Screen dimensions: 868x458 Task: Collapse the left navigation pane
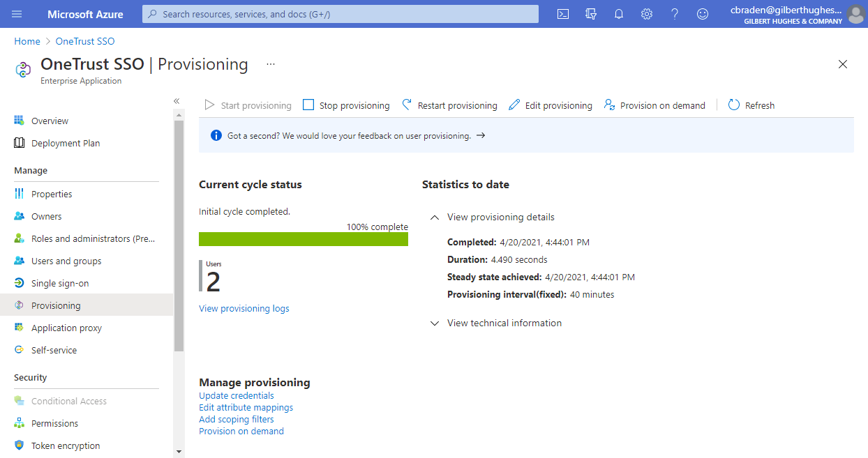pos(177,100)
